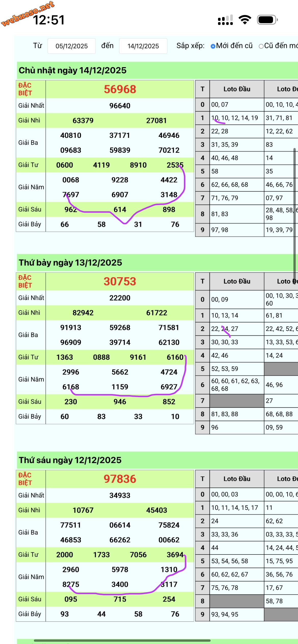The height and width of the screenshot is (644, 298).
Task: Open the 'Chủ nhật ngày 14/12/2025' heading
Action: [x=73, y=70]
